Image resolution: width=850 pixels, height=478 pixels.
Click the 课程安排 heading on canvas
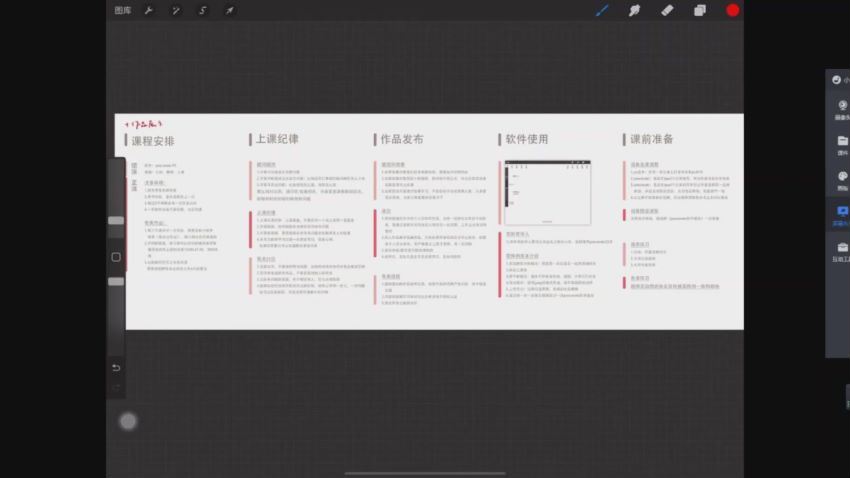click(x=153, y=141)
